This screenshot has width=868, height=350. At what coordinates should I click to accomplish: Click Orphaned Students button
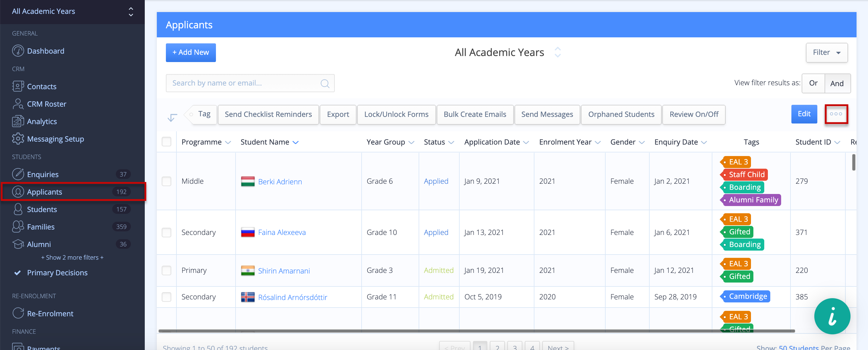pyautogui.click(x=621, y=114)
